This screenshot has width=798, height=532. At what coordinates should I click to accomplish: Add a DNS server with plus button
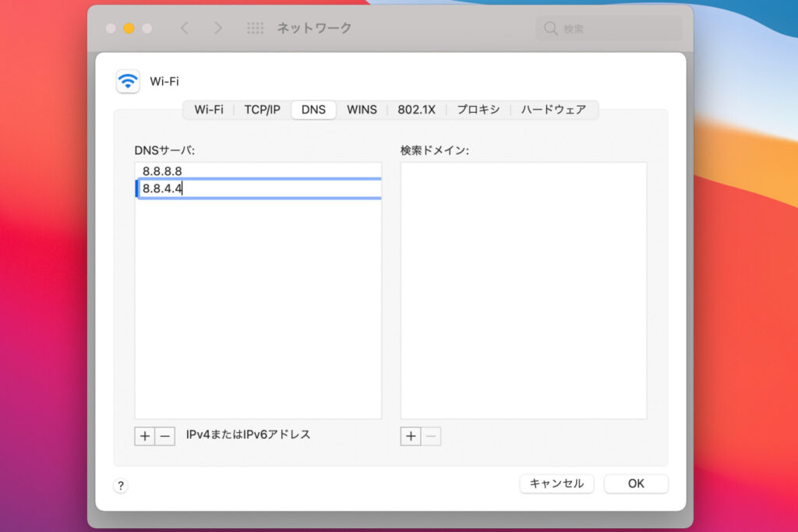click(x=144, y=436)
